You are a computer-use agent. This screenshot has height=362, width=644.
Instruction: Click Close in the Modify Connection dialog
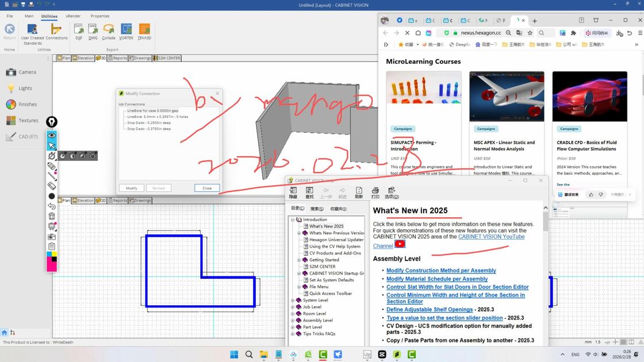click(x=207, y=188)
